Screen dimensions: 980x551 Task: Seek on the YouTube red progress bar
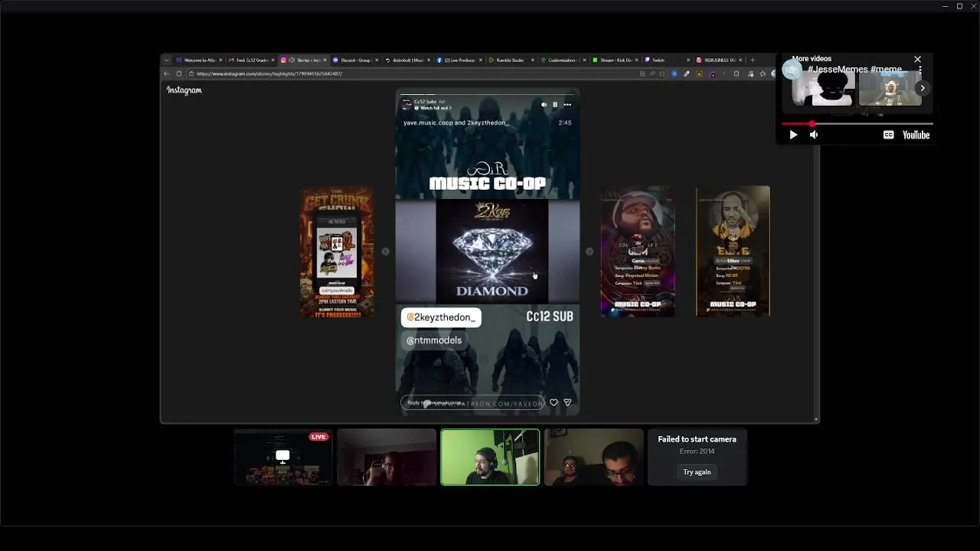pyautogui.click(x=857, y=123)
